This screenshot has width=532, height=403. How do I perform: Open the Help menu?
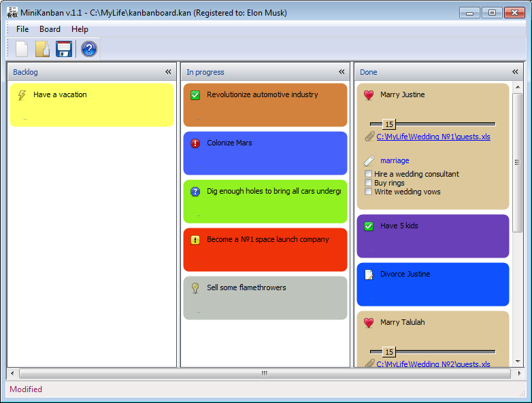click(80, 29)
